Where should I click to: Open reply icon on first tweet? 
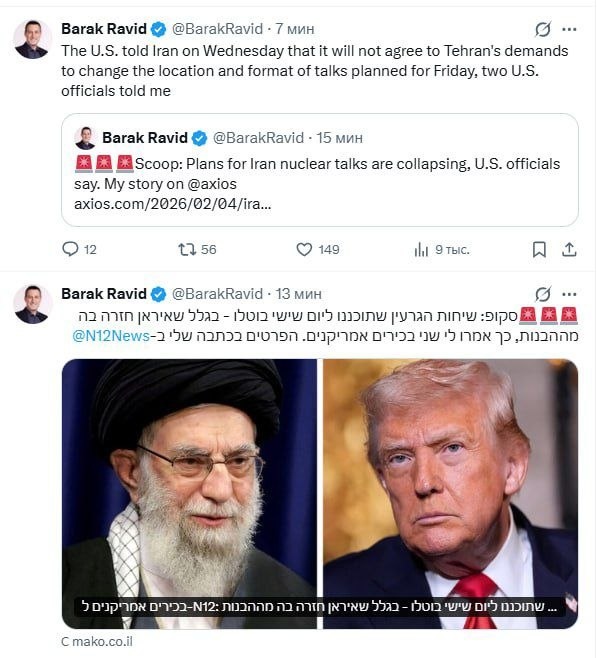(70, 249)
